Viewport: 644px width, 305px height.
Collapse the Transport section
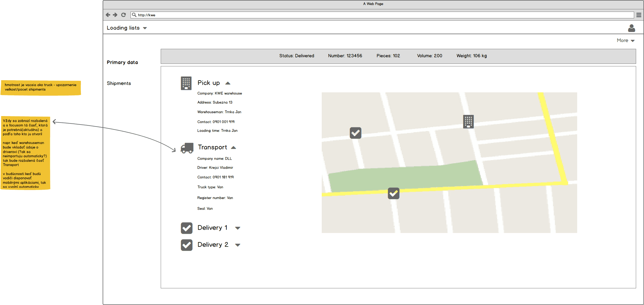(233, 147)
